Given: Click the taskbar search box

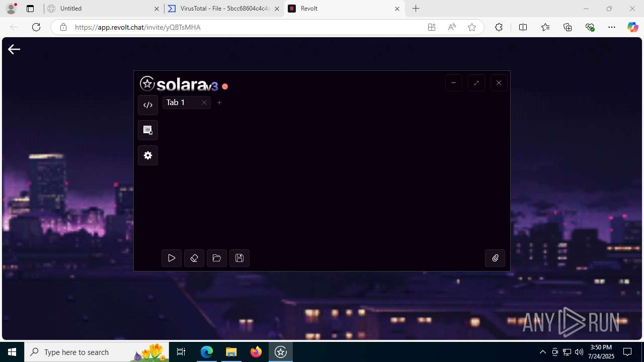Looking at the screenshot, I should point(97,352).
